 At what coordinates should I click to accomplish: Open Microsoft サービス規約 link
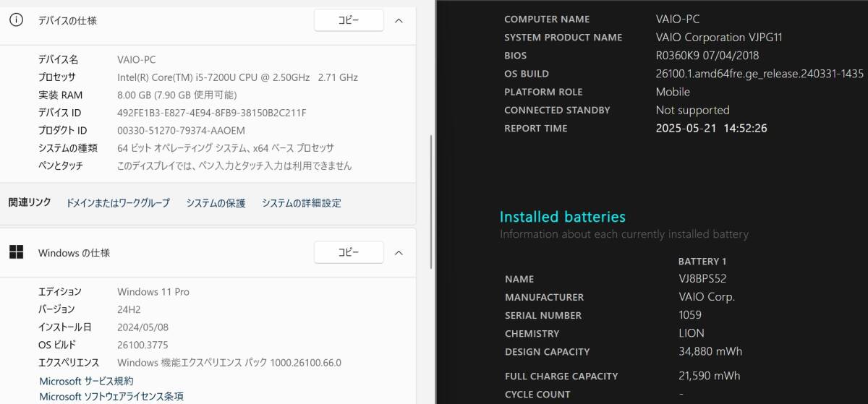(86, 381)
